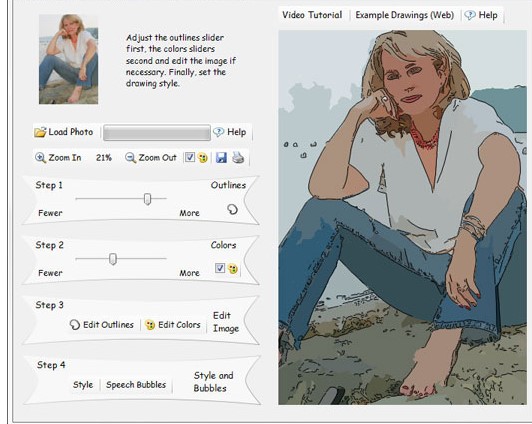Click the Edit Outlines button
Screen dimensions: 532x424
[102, 325]
